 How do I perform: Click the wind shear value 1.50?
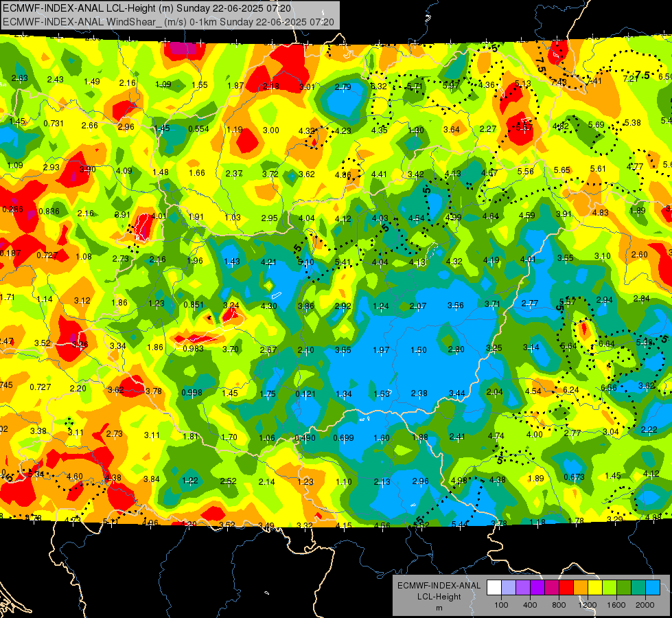419,350
